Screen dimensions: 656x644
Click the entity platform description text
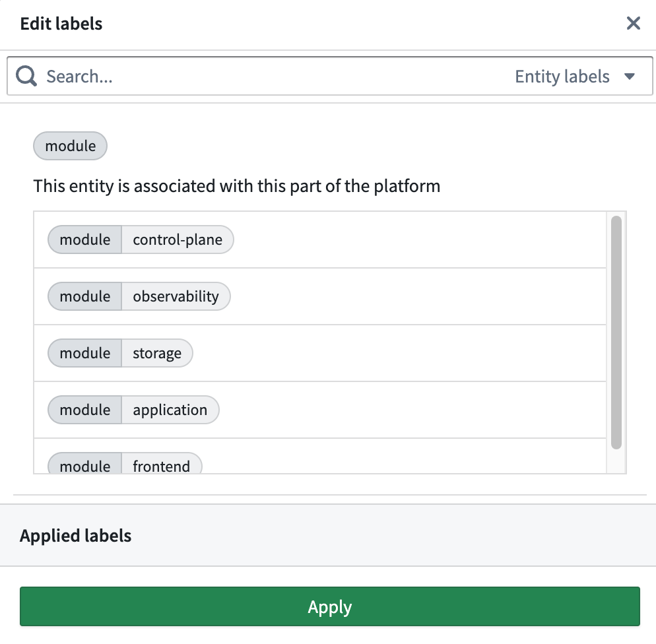(x=237, y=186)
